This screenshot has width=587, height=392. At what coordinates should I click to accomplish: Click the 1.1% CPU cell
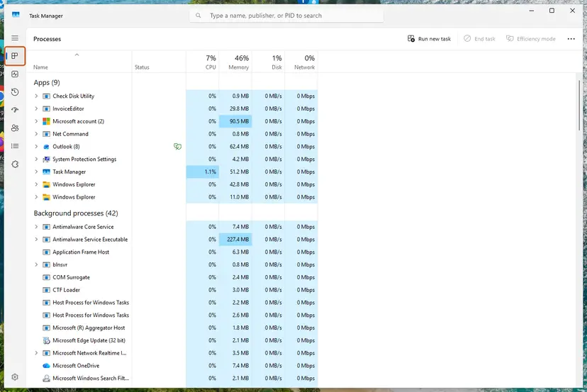[203, 172]
